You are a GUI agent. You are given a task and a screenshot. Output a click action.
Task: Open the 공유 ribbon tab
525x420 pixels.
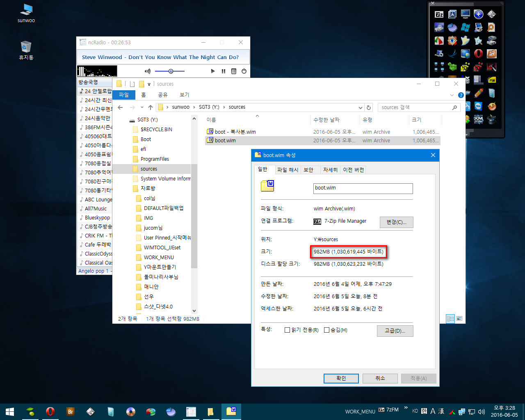pyautogui.click(x=163, y=95)
